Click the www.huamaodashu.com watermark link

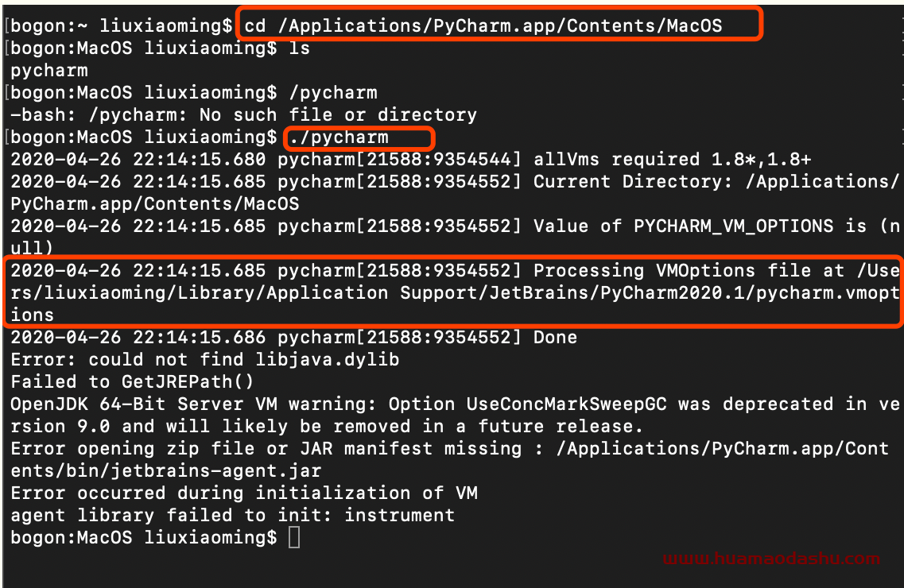771,558
